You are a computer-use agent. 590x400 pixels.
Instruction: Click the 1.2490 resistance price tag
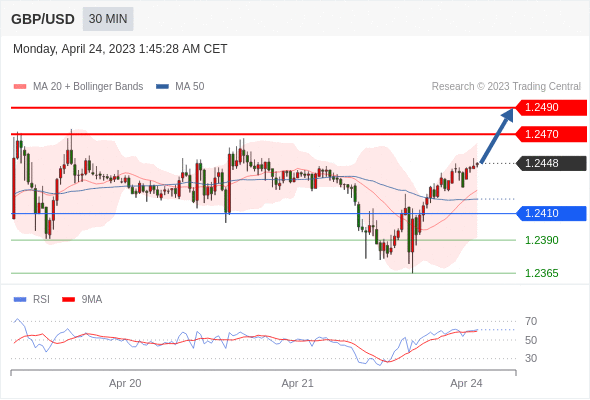pyautogui.click(x=551, y=108)
